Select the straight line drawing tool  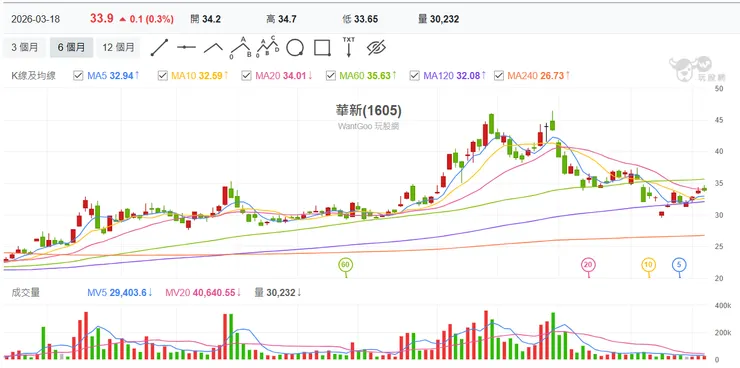159,48
